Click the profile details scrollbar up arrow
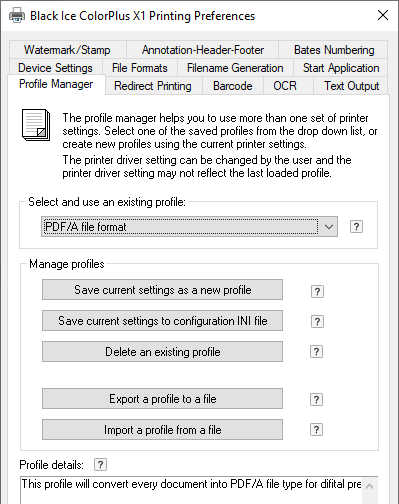The width and height of the screenshot is (399, 504). pos(369,486)
